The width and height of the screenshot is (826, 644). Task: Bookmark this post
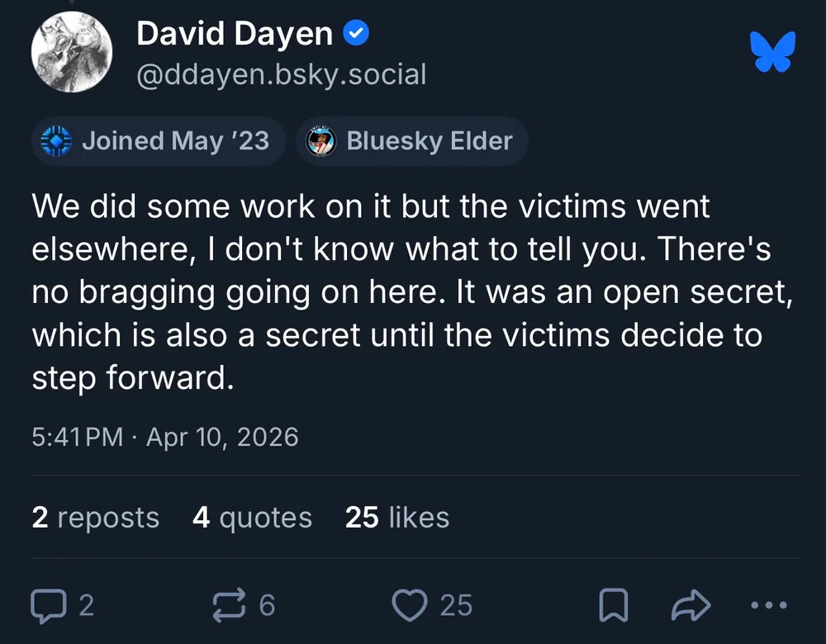tap(614, 606)
